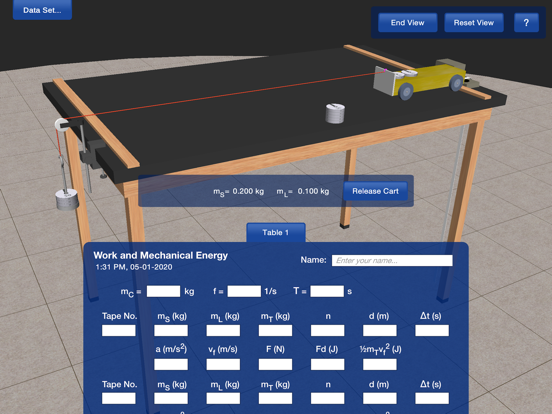Viewport: 552px width, 414px height.
Task: Toggle the Table 1 tab
Action: [276, 232]
